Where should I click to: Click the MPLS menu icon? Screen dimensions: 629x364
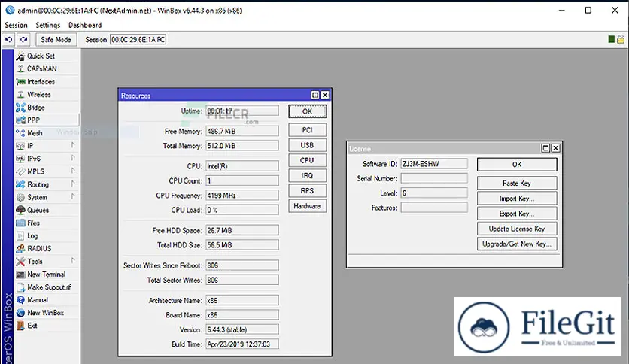(20, 171)
